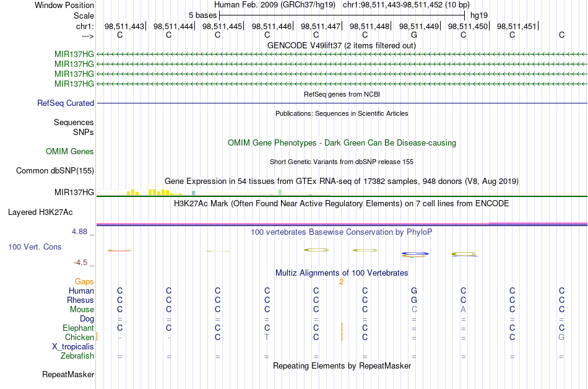Click the orange gap count '2' in the Gaps row
The height and width of the screenshot is (389, 588).
tap(341, 282)
